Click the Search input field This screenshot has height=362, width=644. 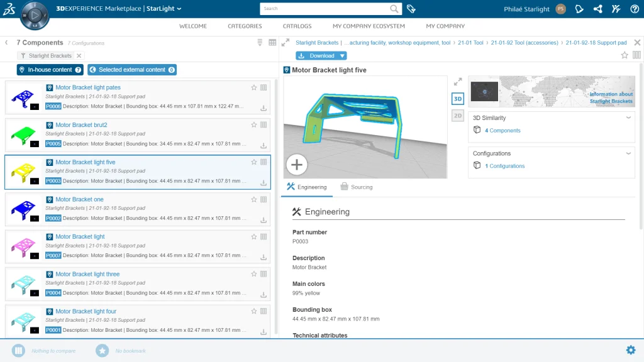pyautogui.click(x=325, y=9)
